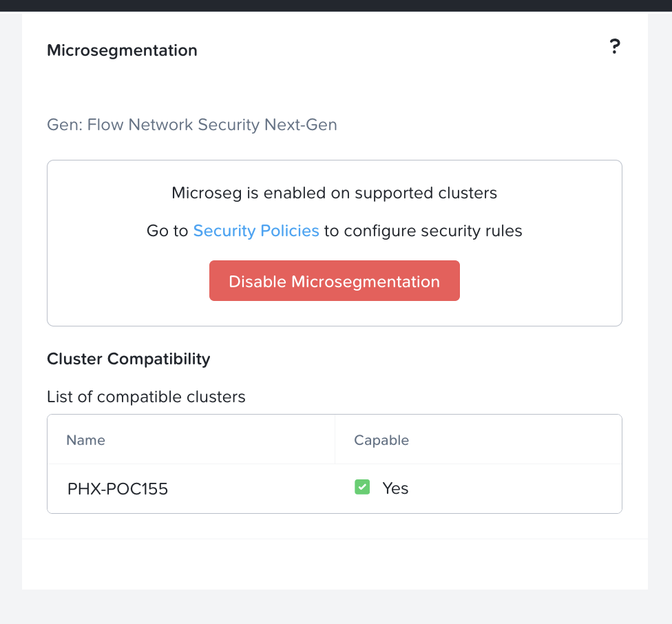The width and height of the screenshot is (672, 624).
Task: Click the Name column header
Action: 85,440
